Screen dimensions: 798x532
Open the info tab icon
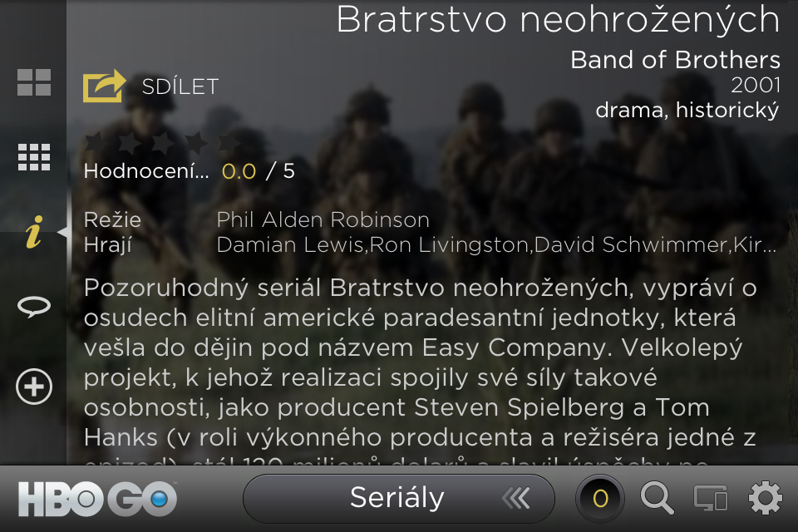[x=34, y=233]
